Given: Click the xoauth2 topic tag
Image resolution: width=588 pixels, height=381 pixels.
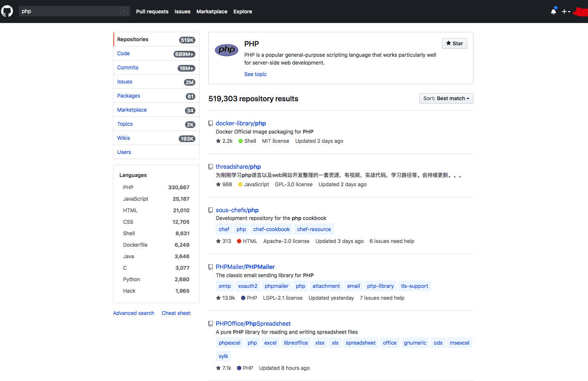Looking at the screenshot, I should click(x=248, y=286).
